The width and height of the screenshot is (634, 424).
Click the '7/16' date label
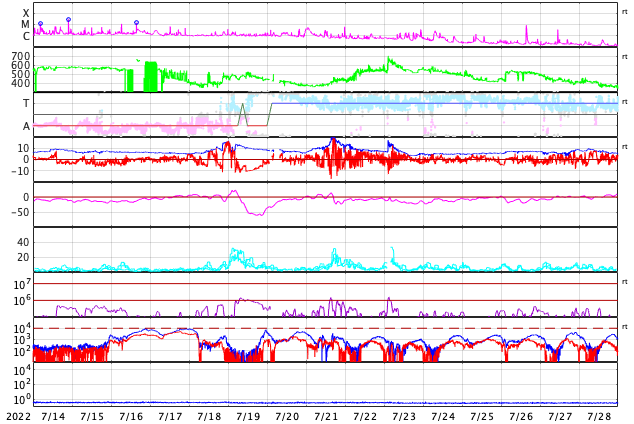(131, 416)
